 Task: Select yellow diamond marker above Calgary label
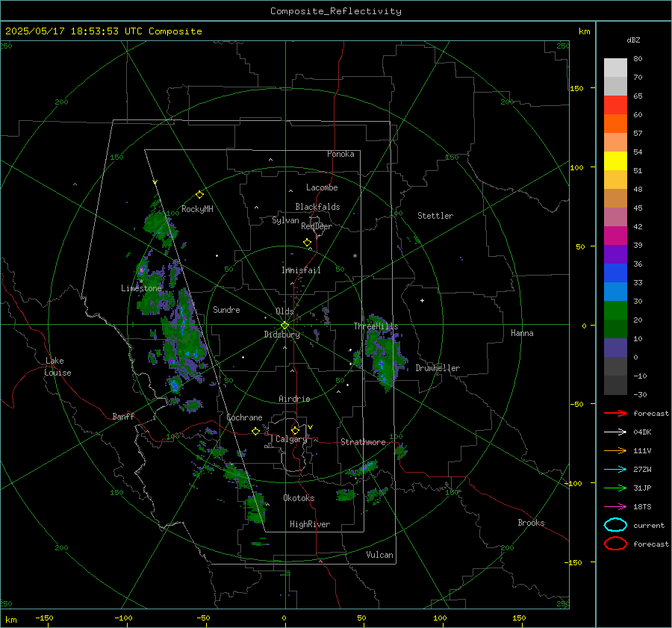coord(295,430)
